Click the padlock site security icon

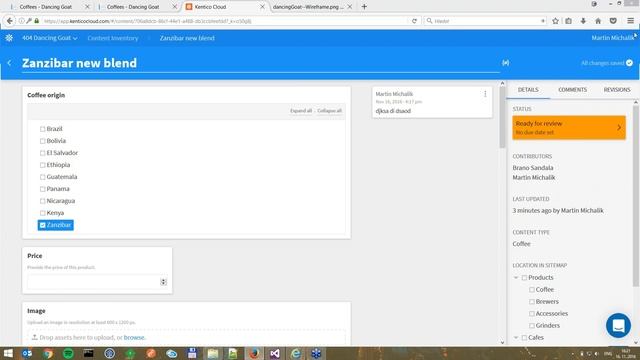[36, 21]
